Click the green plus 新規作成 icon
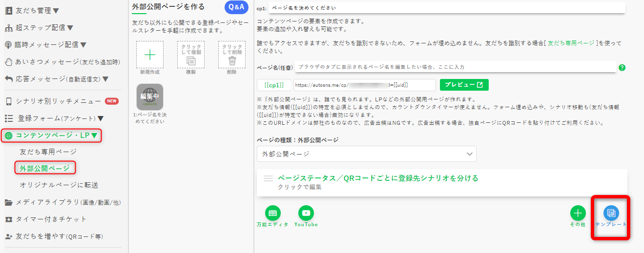644x253 pixels. (150, 55)
